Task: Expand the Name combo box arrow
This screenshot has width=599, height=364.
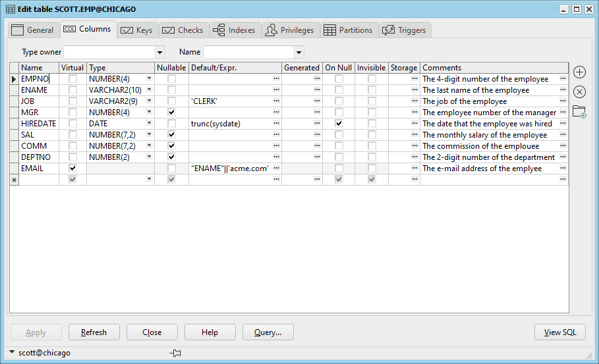Action: (299, 52)
